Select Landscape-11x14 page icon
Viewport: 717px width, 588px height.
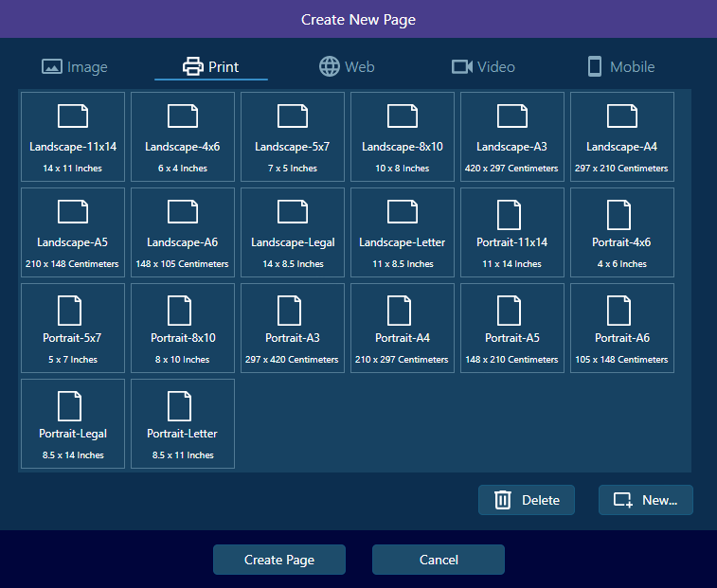pos(73,116)
